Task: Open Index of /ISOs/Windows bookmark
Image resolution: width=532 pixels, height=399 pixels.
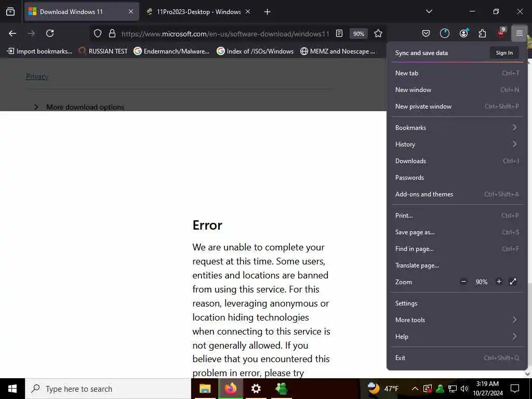Action: pos(255,51)
